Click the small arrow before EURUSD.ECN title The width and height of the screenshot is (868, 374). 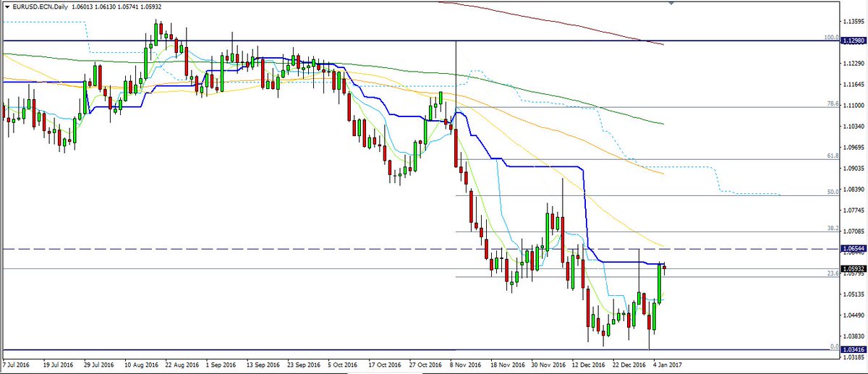[7, 6]
